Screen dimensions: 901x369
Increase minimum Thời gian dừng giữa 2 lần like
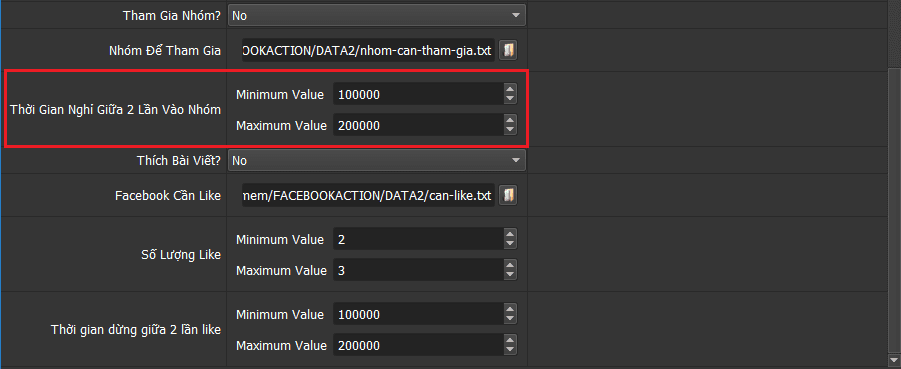(510, 310)
